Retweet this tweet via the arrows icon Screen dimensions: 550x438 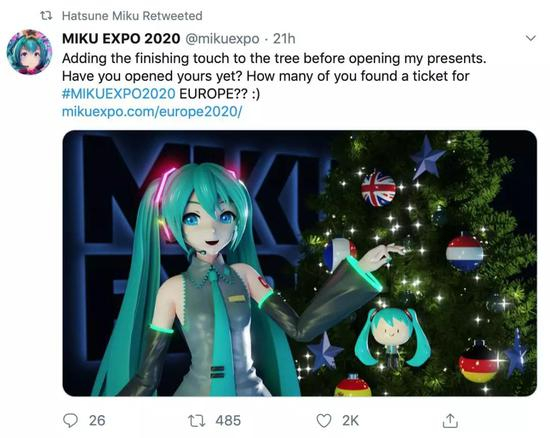tap(196, 420)
